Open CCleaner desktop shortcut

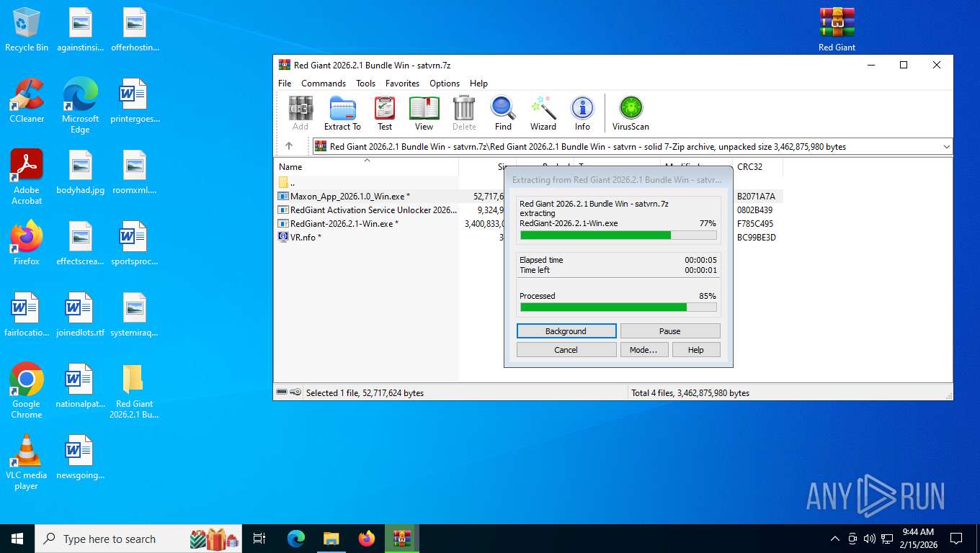point(27,101)
